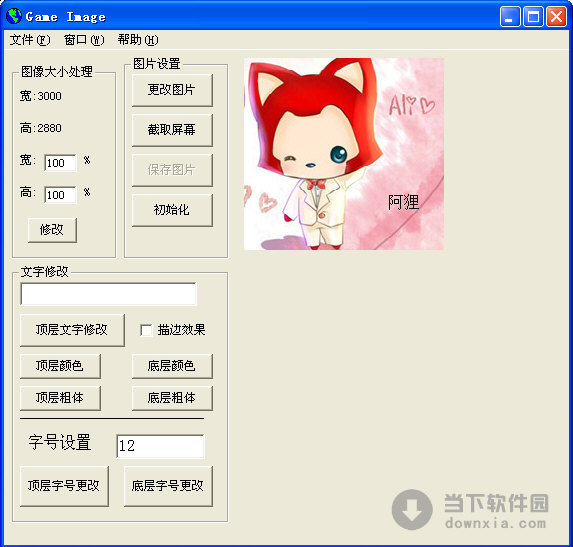Click the 顶层粗体 button

60,398
